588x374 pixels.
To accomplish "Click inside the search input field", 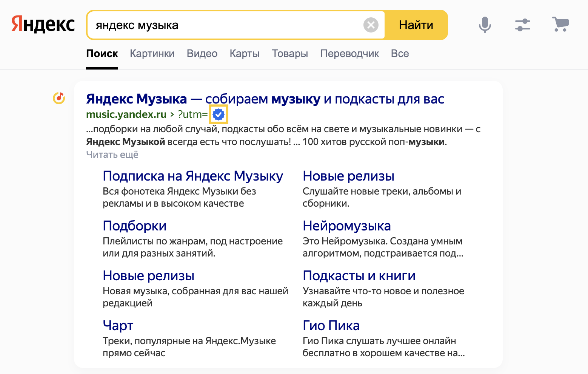I will click(226, 25).
